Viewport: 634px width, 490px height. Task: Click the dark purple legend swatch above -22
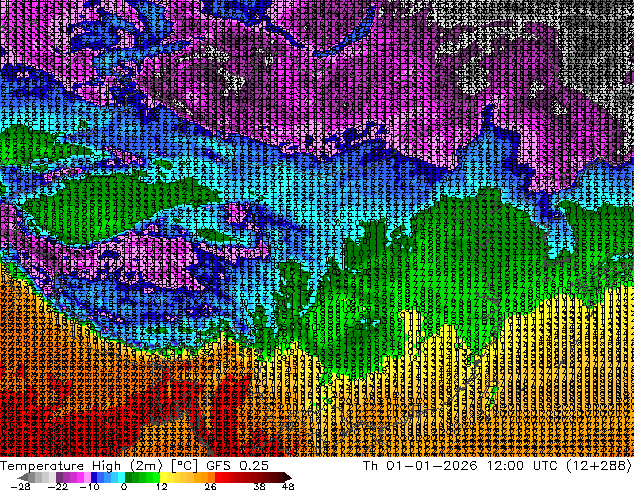59,477
